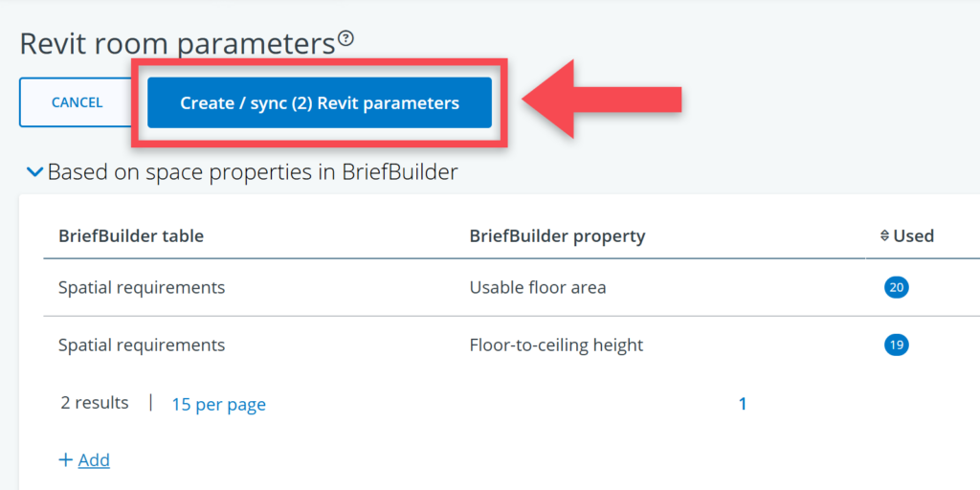The height and width of the screenshot is (490, 980).
Task: Select the Usable floor area property cell
Action: (538, 287)
